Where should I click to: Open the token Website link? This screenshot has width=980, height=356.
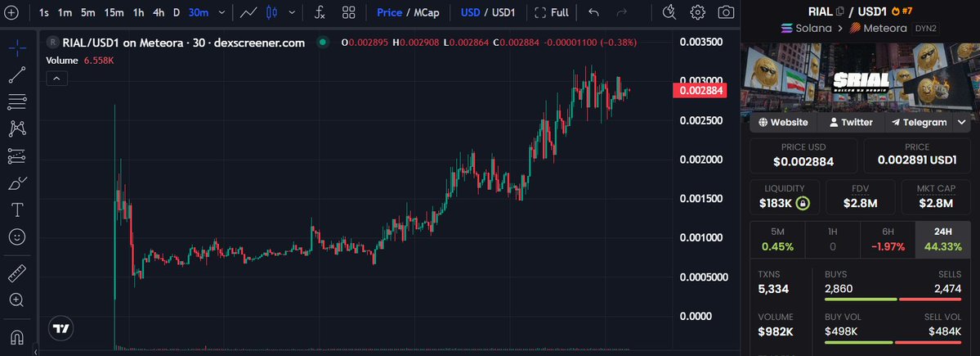783,123
